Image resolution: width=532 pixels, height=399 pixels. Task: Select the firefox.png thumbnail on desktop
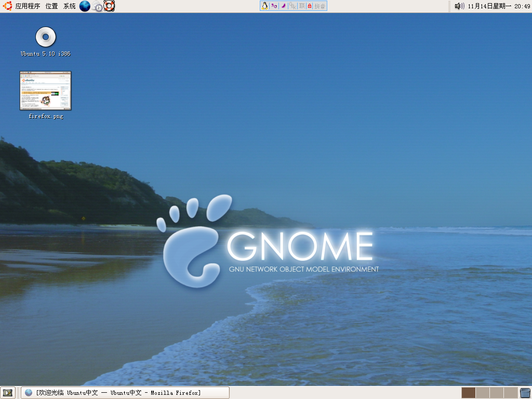coord(46,90)
